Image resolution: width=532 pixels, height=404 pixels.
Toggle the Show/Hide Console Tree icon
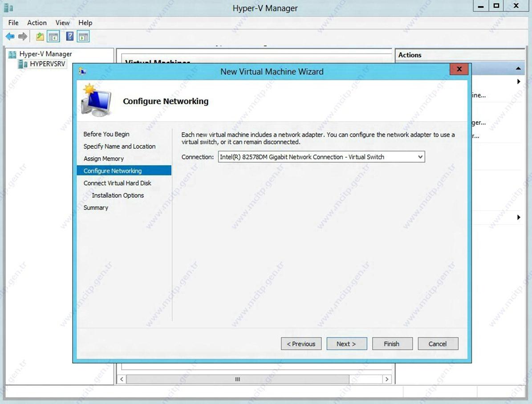[x=53, y=37]
